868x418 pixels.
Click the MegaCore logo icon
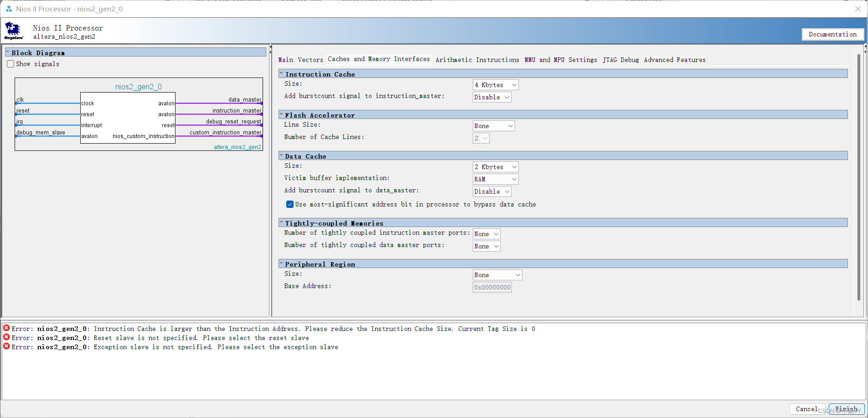(13, 31)
